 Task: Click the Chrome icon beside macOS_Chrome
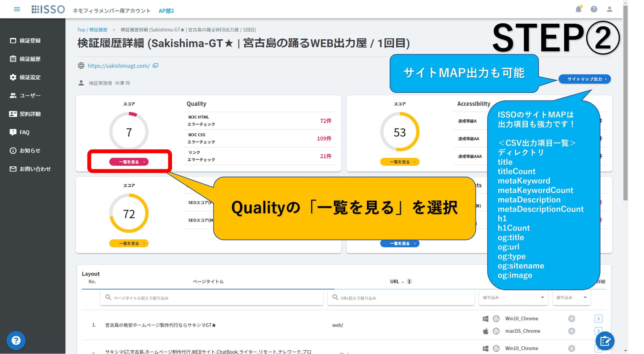point(496,331)
